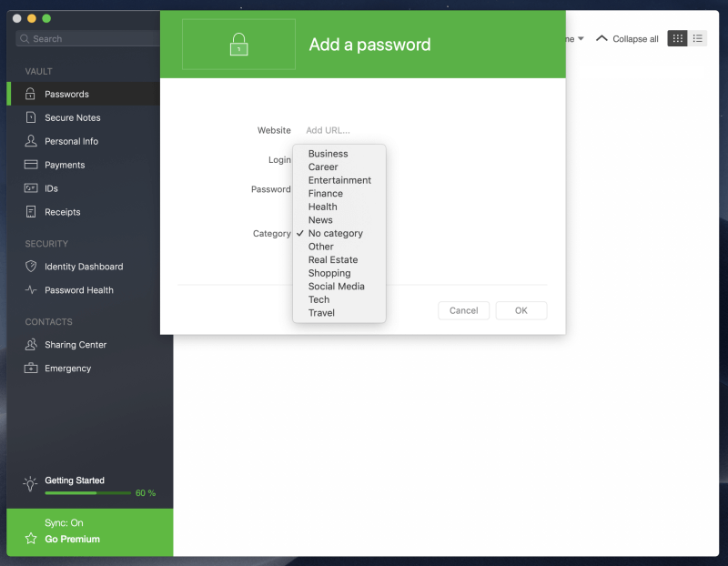The height and width of the screenshot is (566, 728).
Task: Choose the checked No category option
Action: coord(339,233)
